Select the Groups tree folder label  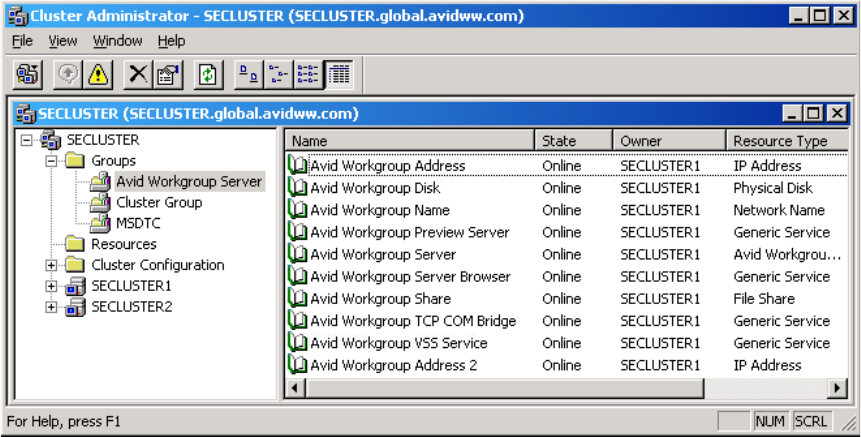tap(114, 161)
